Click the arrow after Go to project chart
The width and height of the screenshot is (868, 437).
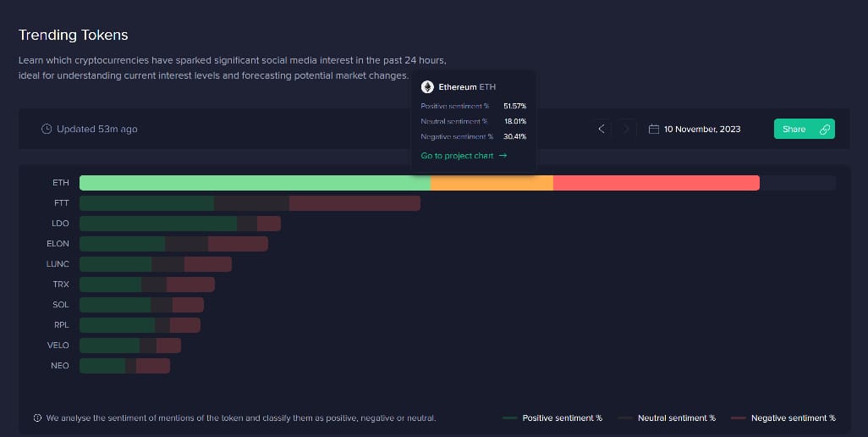pos(503,156)
